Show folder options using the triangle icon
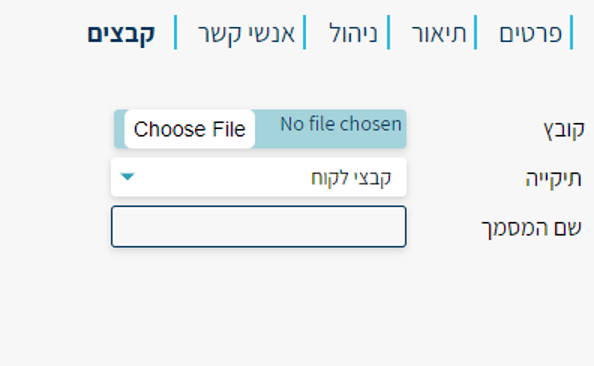The image size is (594, 366). (127, 177)
